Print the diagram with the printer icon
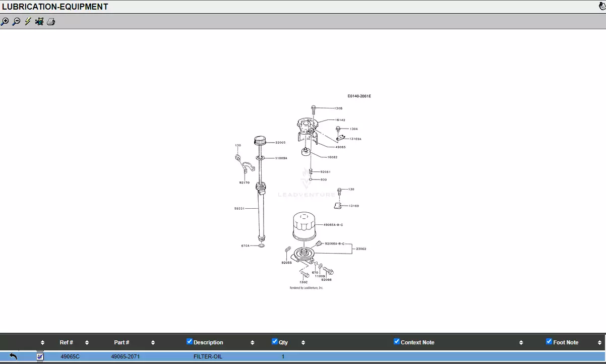 tap(51, 22)
